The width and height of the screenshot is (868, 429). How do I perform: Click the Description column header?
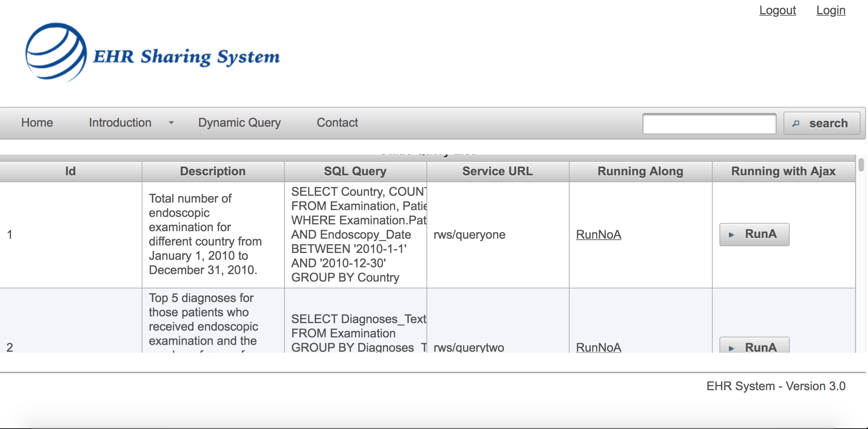pyautogui.click(x=213, y=171)
